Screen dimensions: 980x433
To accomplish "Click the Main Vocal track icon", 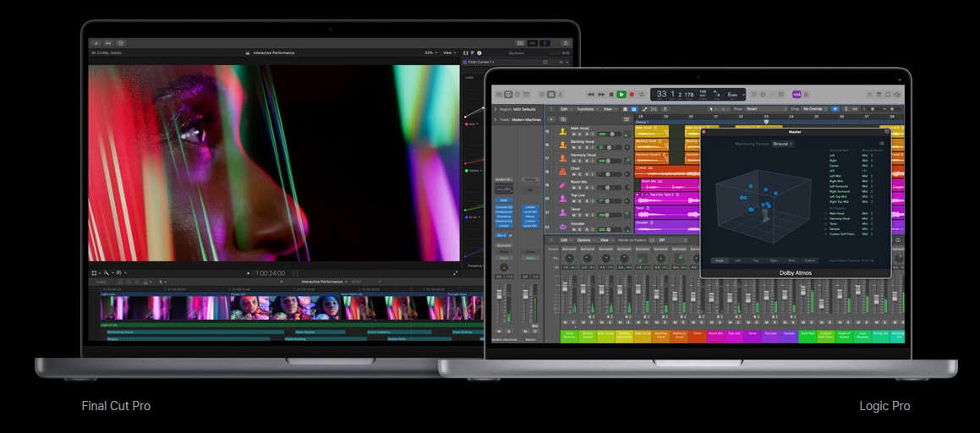I will [x=562, y=132].
